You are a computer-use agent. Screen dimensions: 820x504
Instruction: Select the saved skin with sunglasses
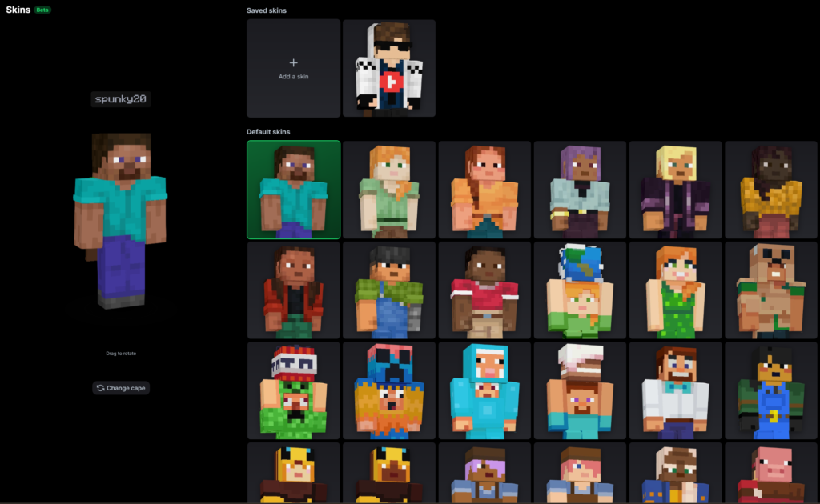(388, 69)
